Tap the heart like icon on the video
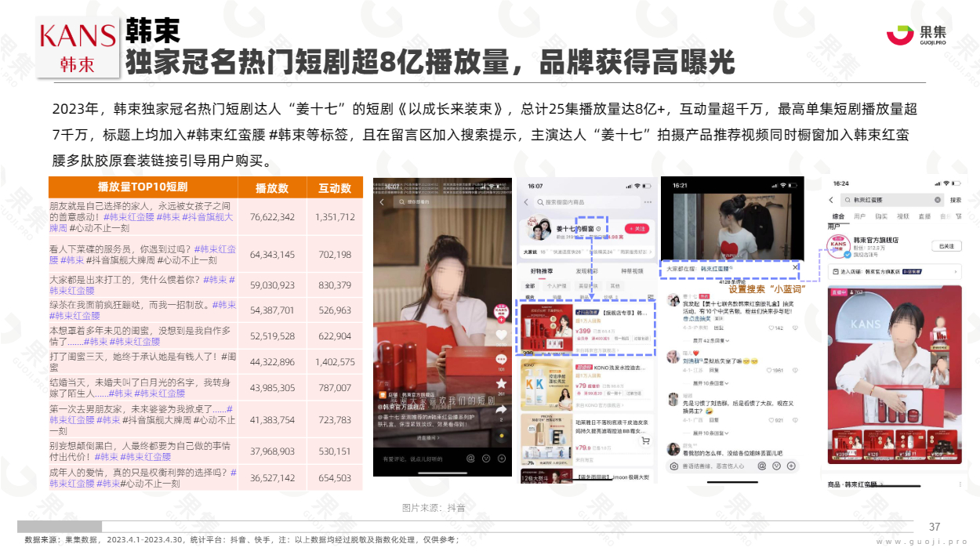Viewport: 980px width, 551px height. 501,335
